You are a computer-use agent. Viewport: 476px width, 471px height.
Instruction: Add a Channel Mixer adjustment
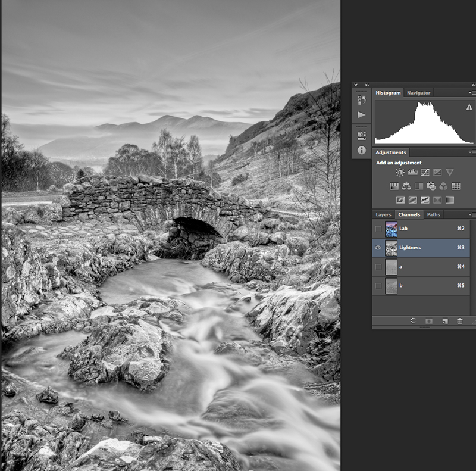[443, 186]
